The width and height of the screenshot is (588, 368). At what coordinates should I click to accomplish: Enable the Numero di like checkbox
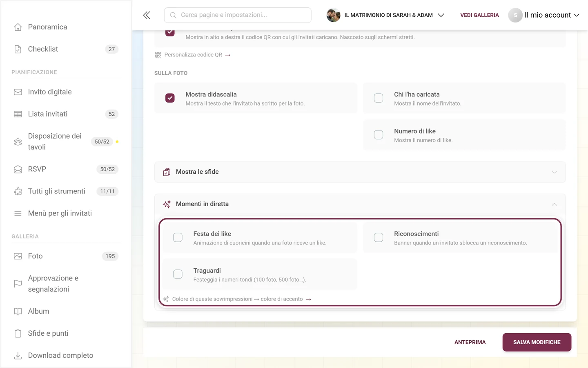click(379, 135)
